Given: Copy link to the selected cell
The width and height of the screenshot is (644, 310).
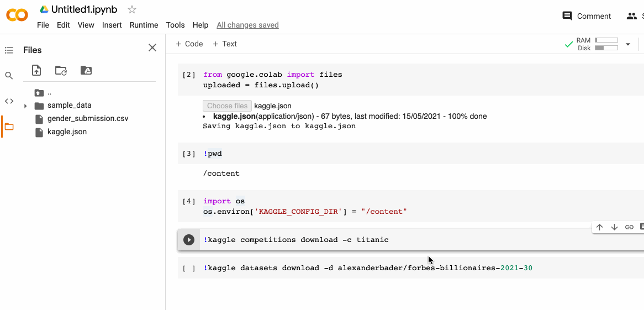Looking at the screenshot, I should 629,227.
